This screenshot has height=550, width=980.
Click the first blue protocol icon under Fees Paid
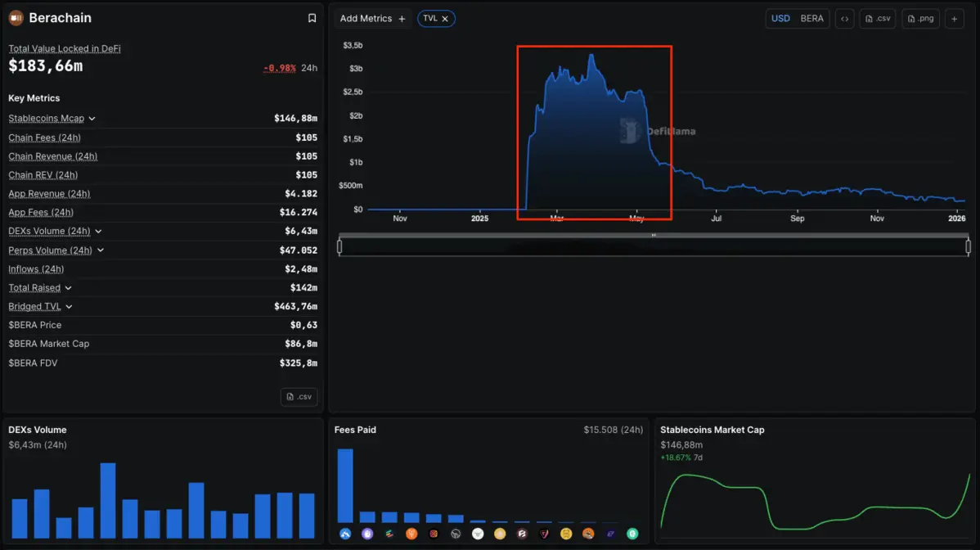(345, 534)
